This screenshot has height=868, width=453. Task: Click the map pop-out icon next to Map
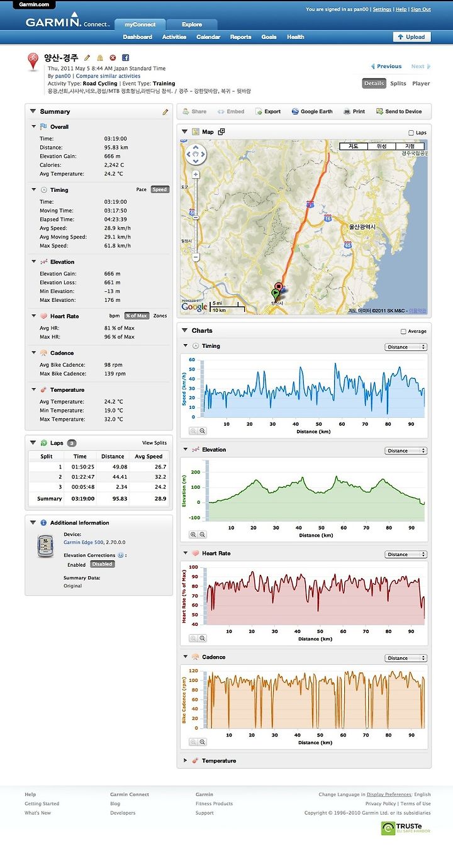tap(221, 132)
